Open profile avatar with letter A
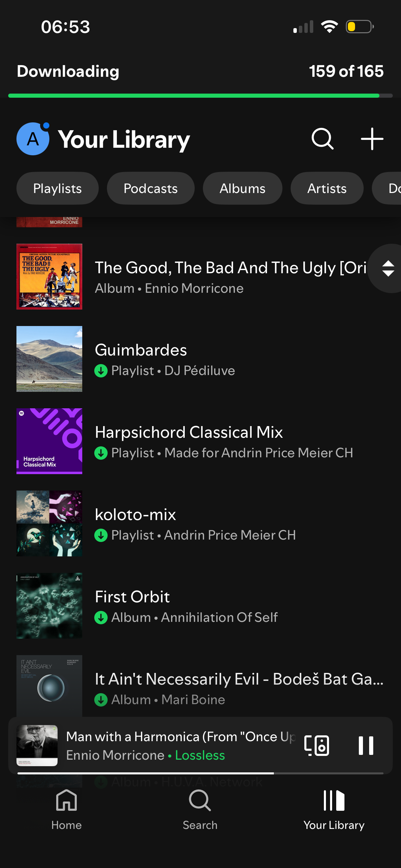Screen dimensions: 401x868 pos(33,139)
